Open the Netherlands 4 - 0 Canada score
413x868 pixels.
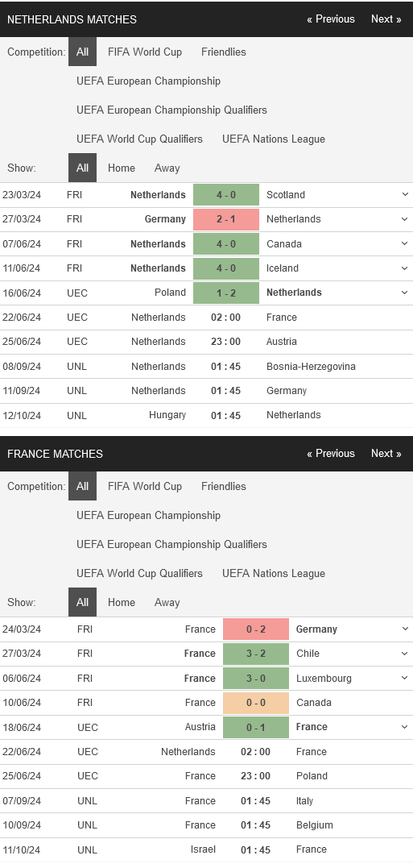point(226,244)
